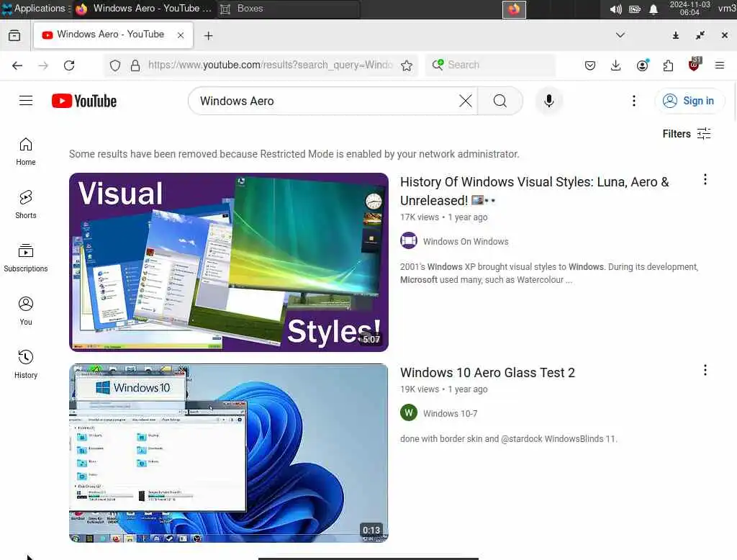Go forward in Firefox
The height and width of the screenshot is (560, 737).
43,66
